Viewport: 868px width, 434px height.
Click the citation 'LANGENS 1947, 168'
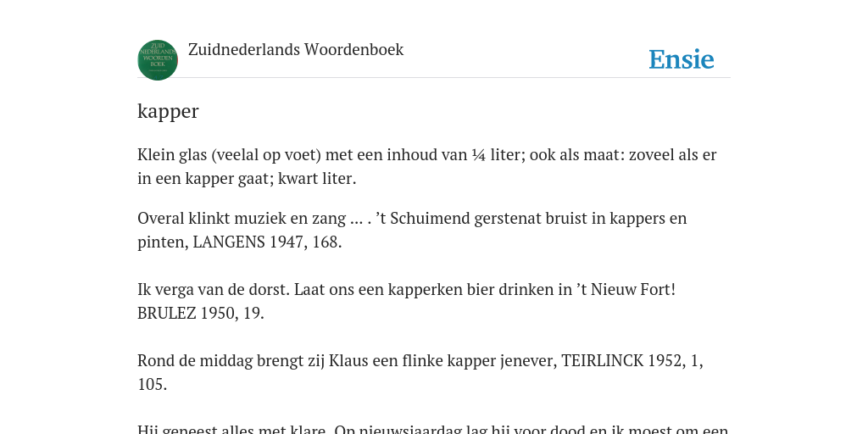(265, 242)
